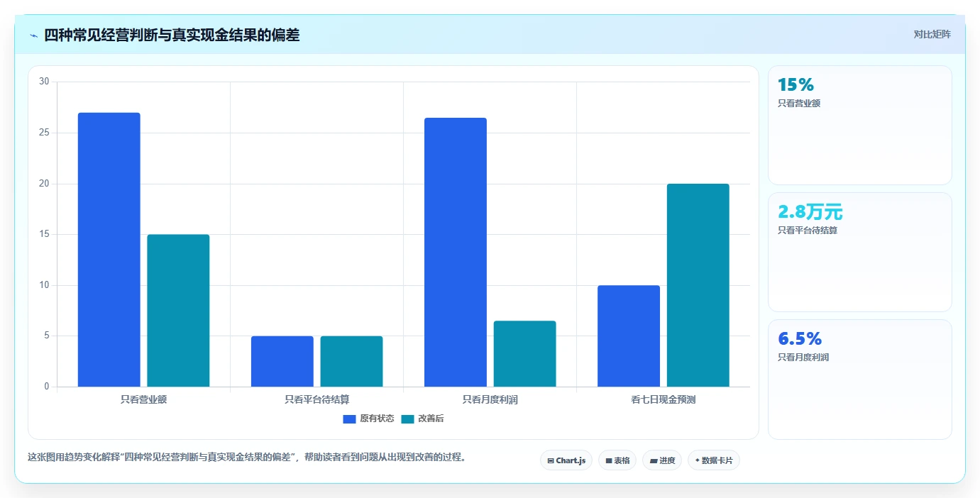Open the 2.8万元 只看平台待结算 data card
The width and height of the screenshot is (980, 498).
click(859, 252)
